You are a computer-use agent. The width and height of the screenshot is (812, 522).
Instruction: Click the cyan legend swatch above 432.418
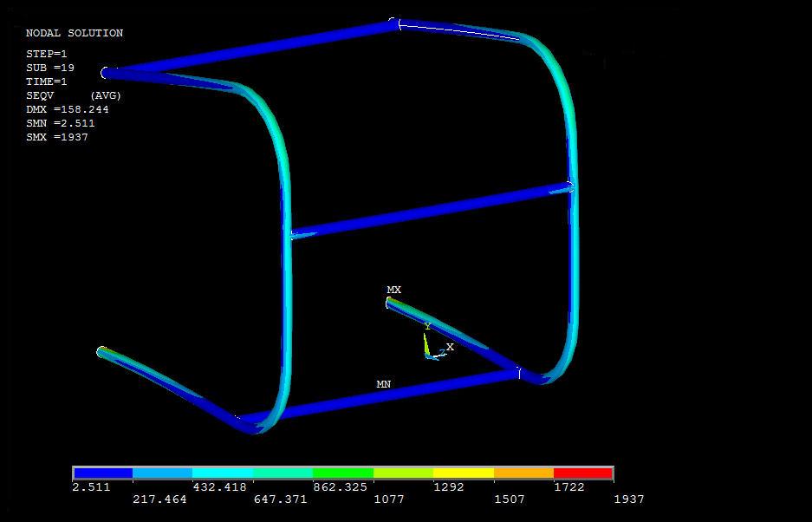coord(223,473)
